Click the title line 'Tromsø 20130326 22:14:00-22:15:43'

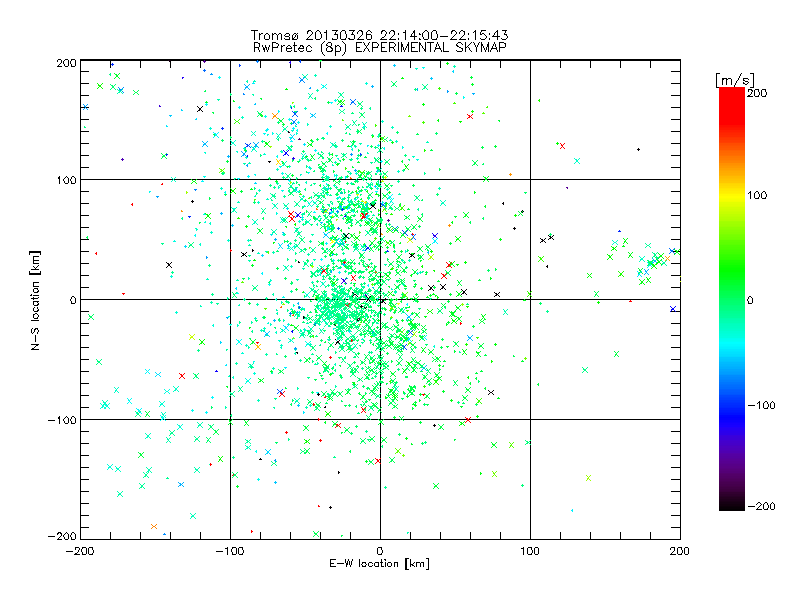[x=380, y=35]
